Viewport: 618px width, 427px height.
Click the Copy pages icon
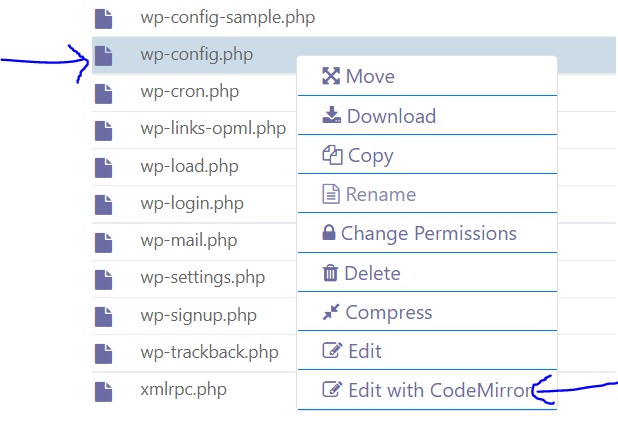(x=332, y=155)
